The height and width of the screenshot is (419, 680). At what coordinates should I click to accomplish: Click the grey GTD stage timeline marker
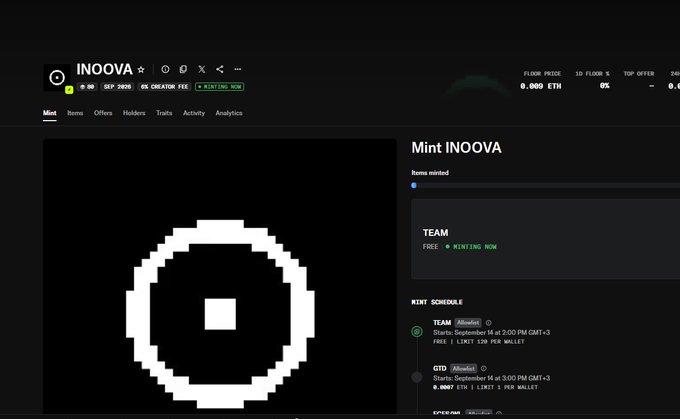(x=417, y=377)
